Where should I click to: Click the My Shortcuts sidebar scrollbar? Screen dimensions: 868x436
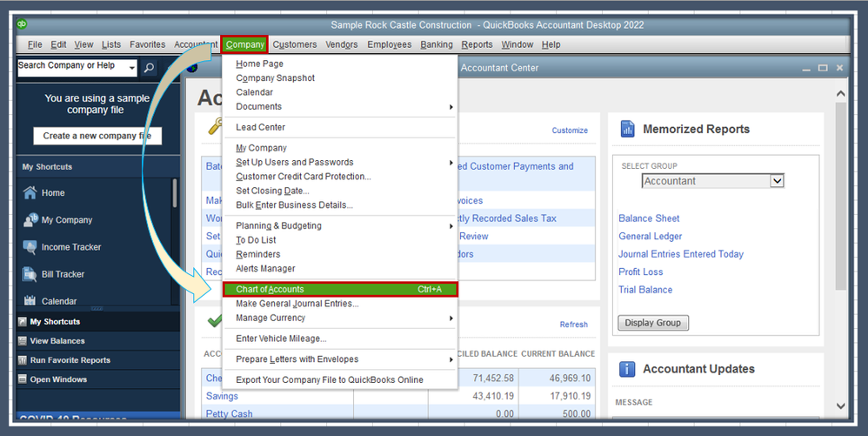(x=175, y=193)
